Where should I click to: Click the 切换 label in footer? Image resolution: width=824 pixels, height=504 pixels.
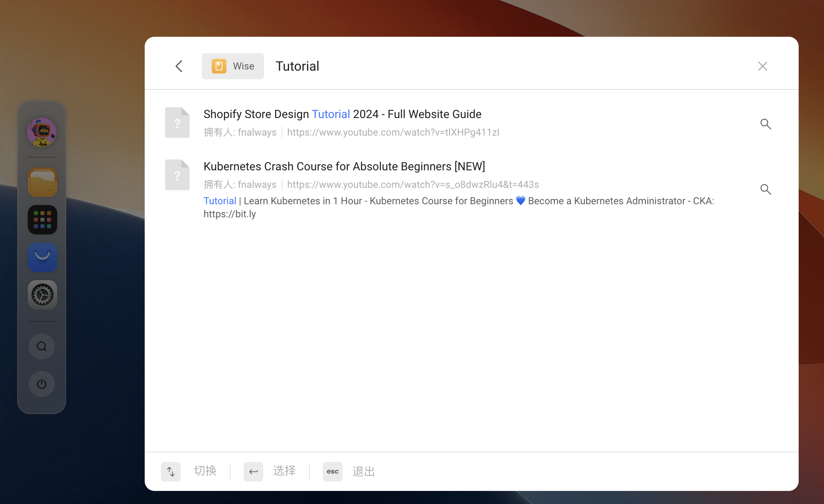click(x=205, y=471)
